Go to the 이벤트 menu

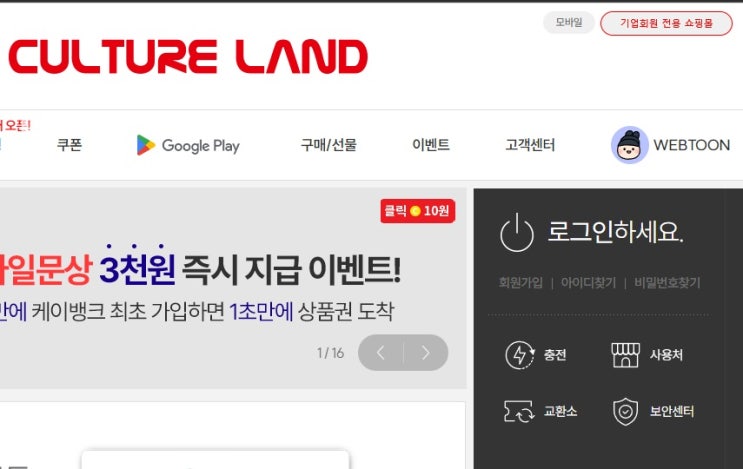coord(431,144)
